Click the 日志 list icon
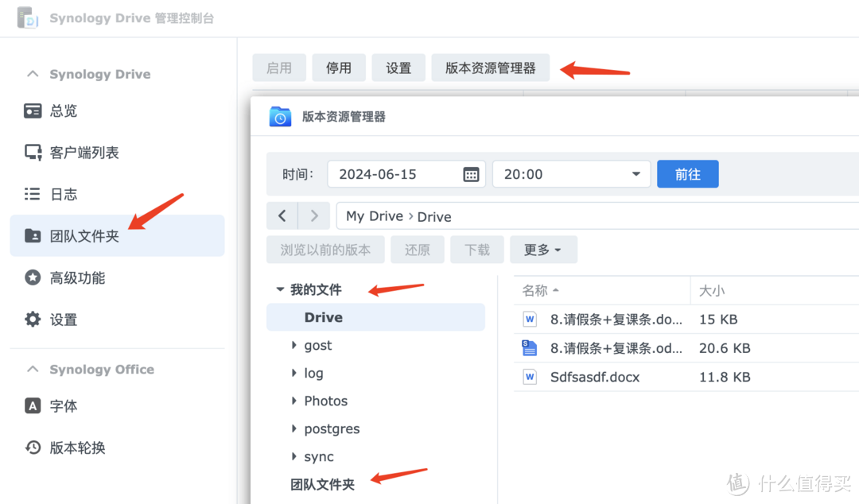 (x=33, y=194)
